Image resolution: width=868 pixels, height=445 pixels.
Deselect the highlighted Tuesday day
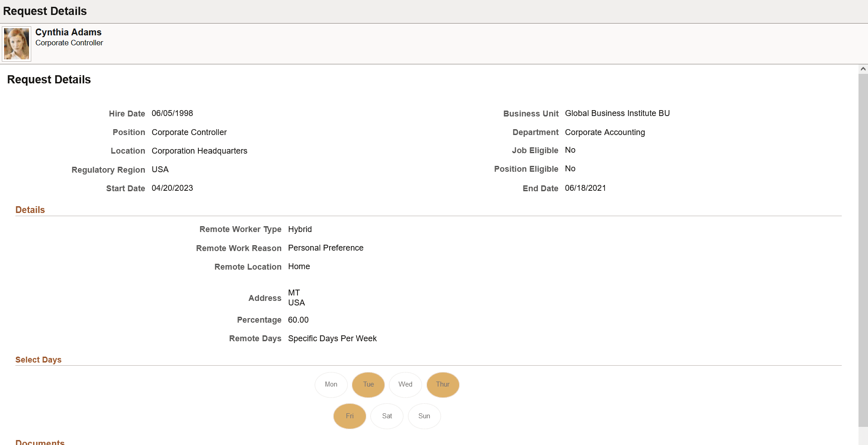(368, 385)
